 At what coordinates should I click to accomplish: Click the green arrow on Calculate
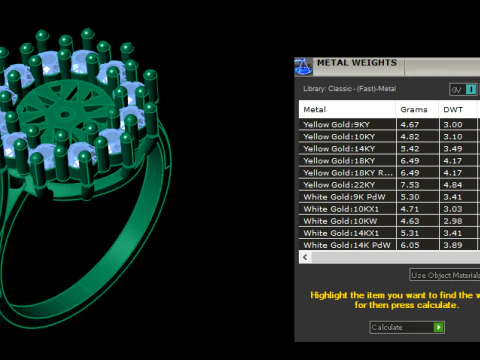439,327
